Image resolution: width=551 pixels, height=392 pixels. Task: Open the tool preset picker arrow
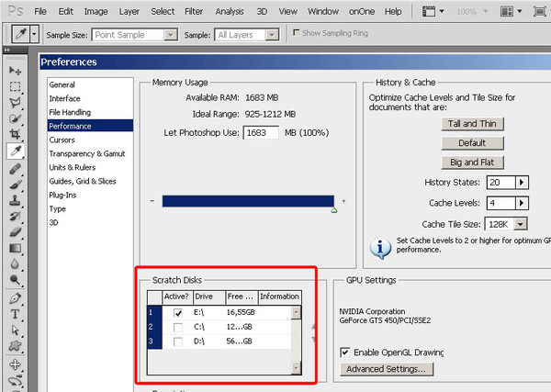pos(34,34)
